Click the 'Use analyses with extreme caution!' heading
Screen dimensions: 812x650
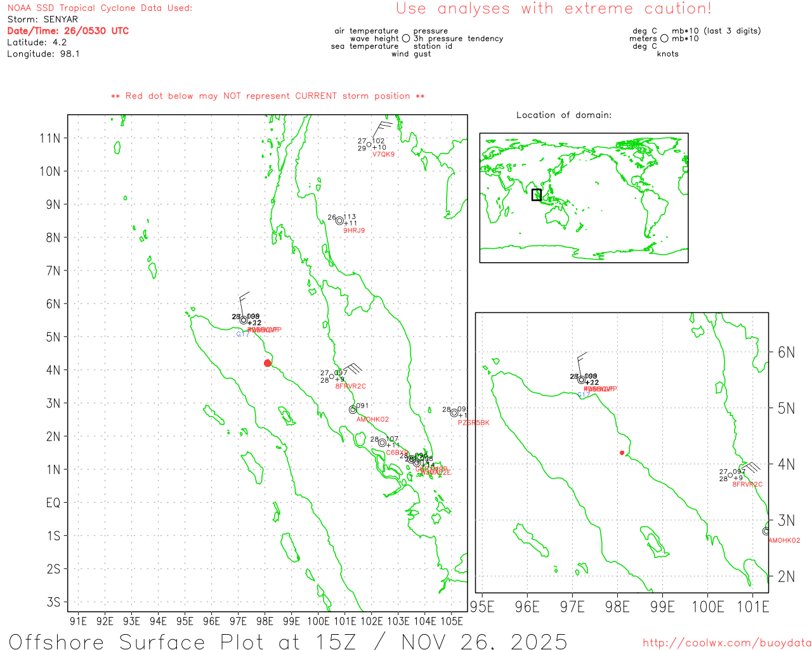tap(553, 9)
